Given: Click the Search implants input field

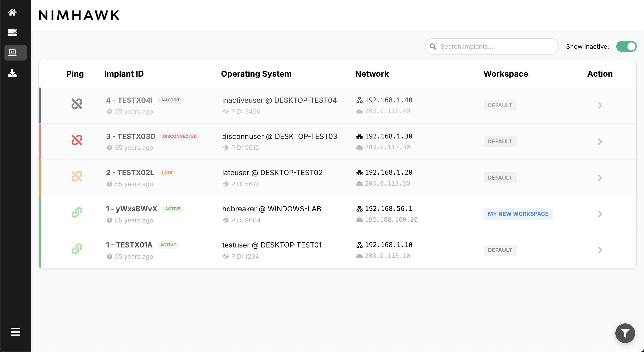Looking at the screenshot, I should coord(492,46).
